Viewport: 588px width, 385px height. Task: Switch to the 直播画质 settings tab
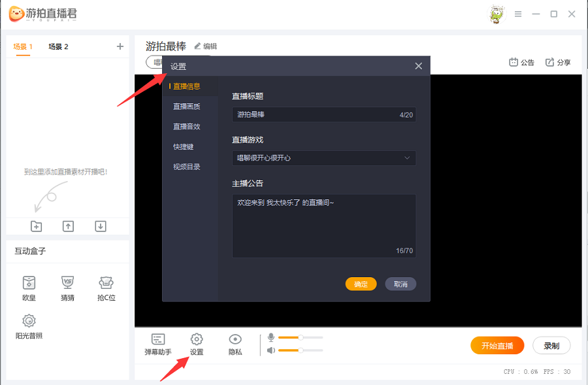coord(187,106)
